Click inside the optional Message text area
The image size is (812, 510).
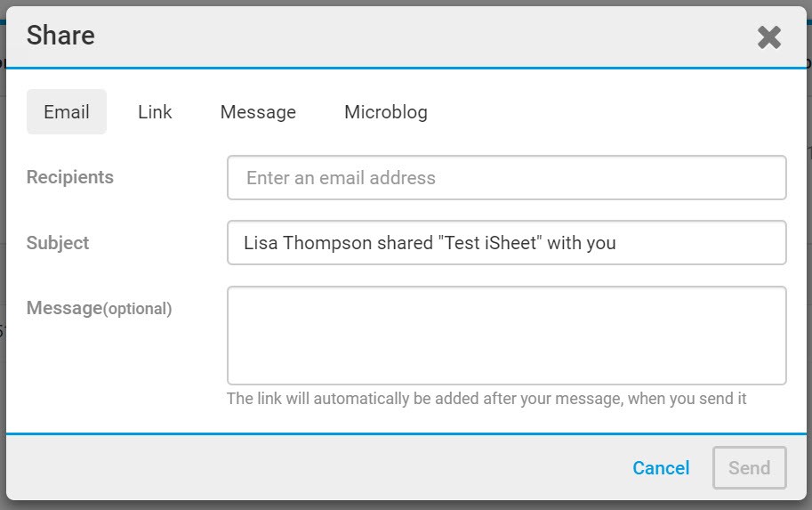pyautogui.click(x=506, y=335)
